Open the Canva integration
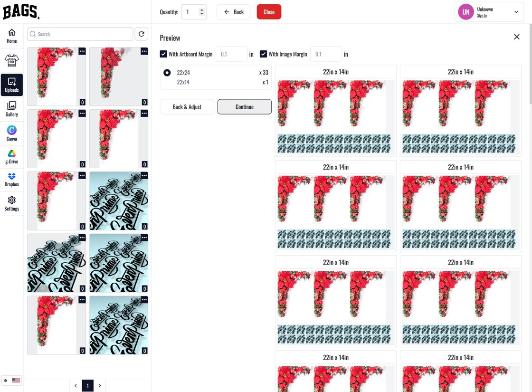The width and height of the screenshot is (532, 392). coord(11,134)
